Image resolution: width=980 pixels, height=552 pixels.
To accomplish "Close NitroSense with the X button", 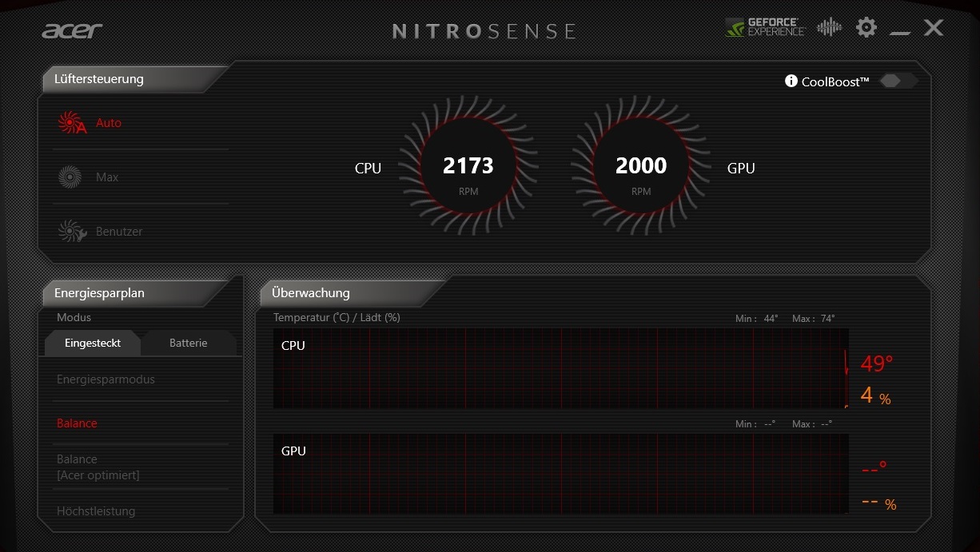I will point(933,28).
